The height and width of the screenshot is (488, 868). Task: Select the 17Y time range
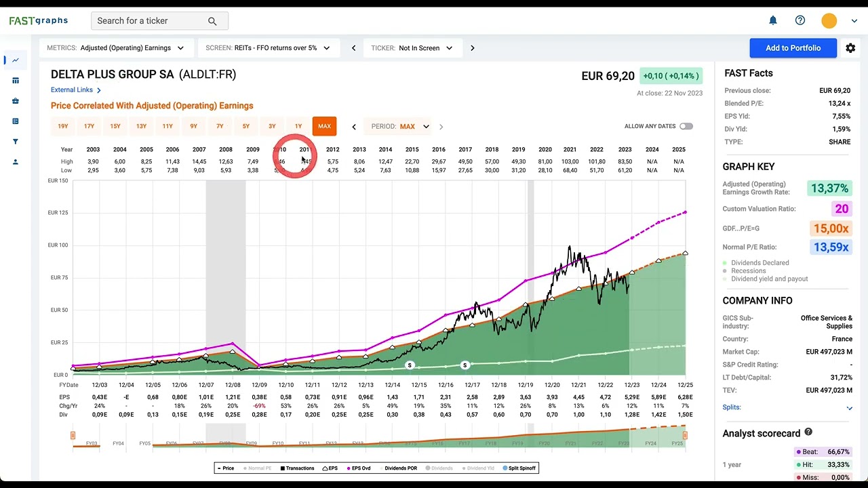(89, 126)
